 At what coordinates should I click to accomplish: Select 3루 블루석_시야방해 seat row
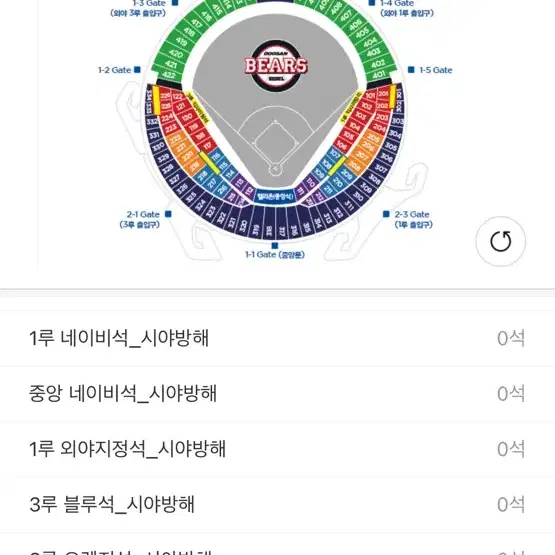(x=278, y=504)
